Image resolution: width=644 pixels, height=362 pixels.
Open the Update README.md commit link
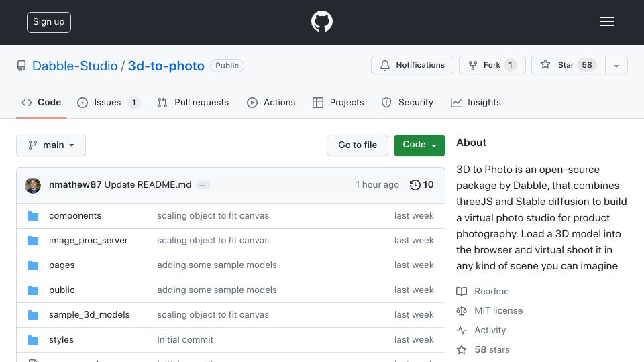pyautogui.click(x=148, y=185)
